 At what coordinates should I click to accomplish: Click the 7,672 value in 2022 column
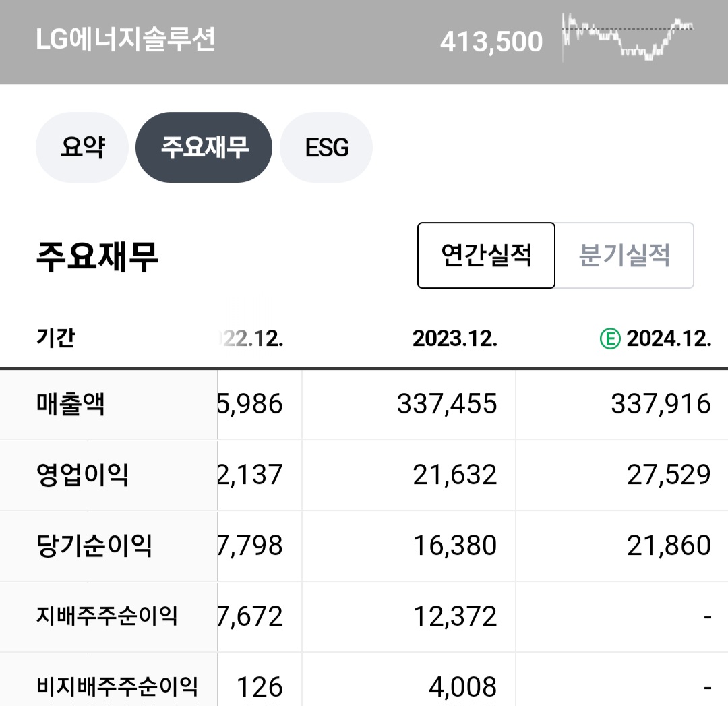pos(251,616)
